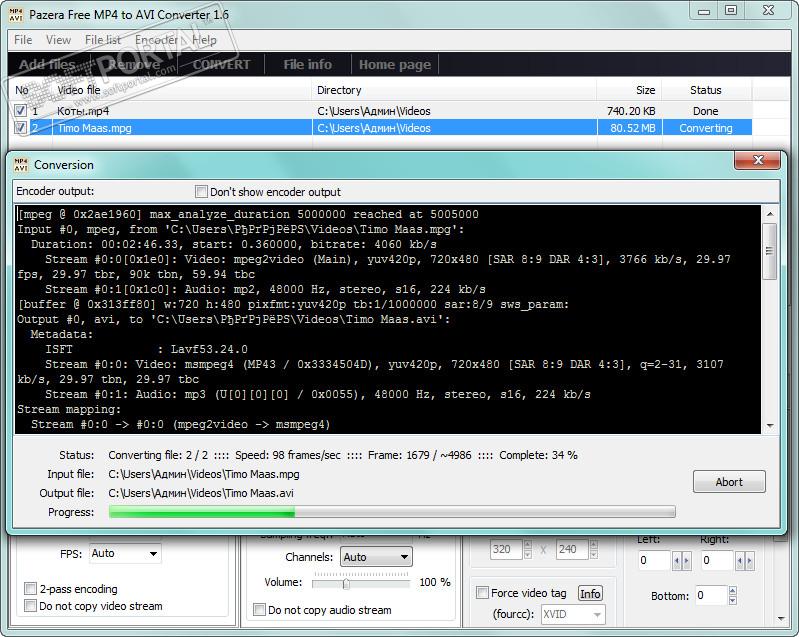Click Remove in the toolbar
This screenshot has height=637, width=799.
(x=133, y=64)
